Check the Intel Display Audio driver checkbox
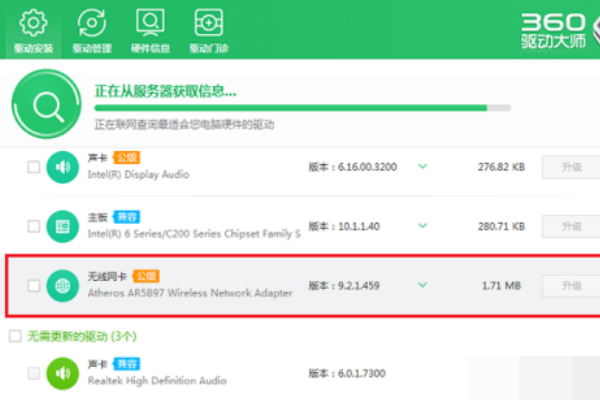The width and height of the screenshot is (600, 400). tap(34, 167)
